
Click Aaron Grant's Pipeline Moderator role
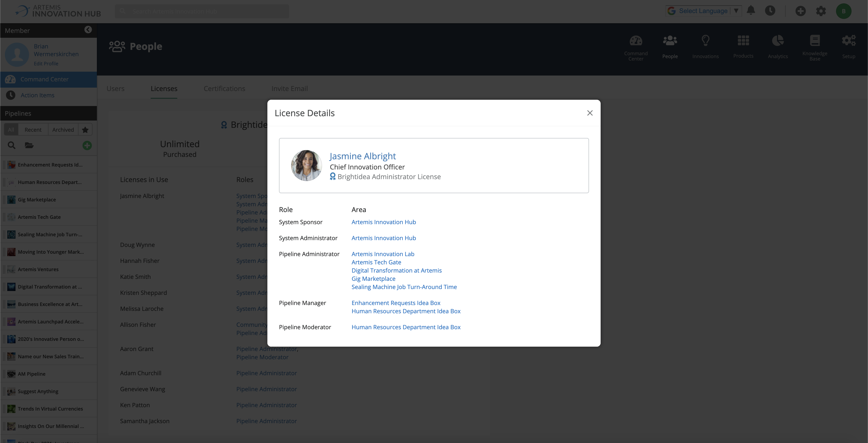pyautogui.click(x=262, y=357)
